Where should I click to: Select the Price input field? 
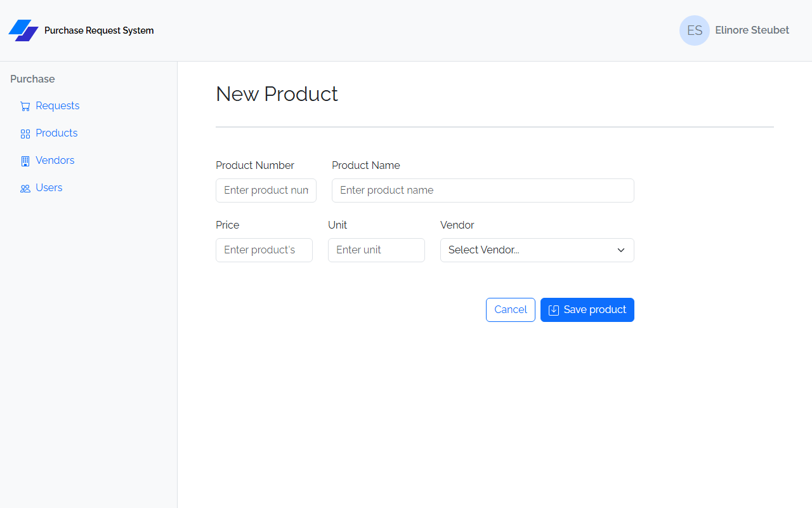point(264,250)
